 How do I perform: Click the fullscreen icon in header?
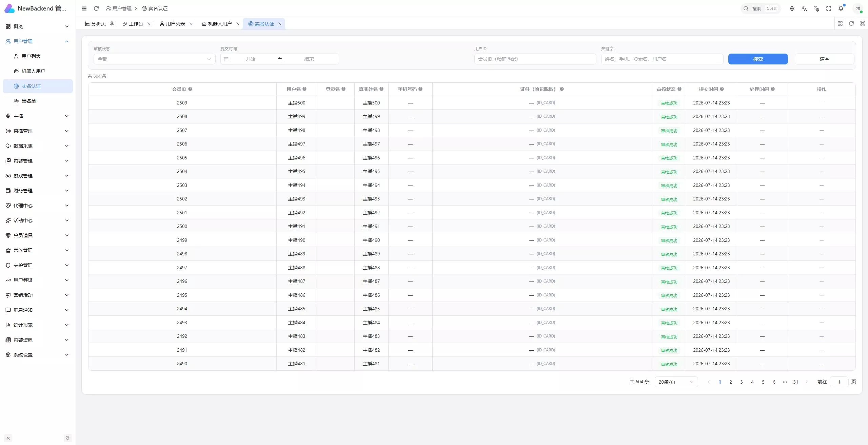point(828,8)
